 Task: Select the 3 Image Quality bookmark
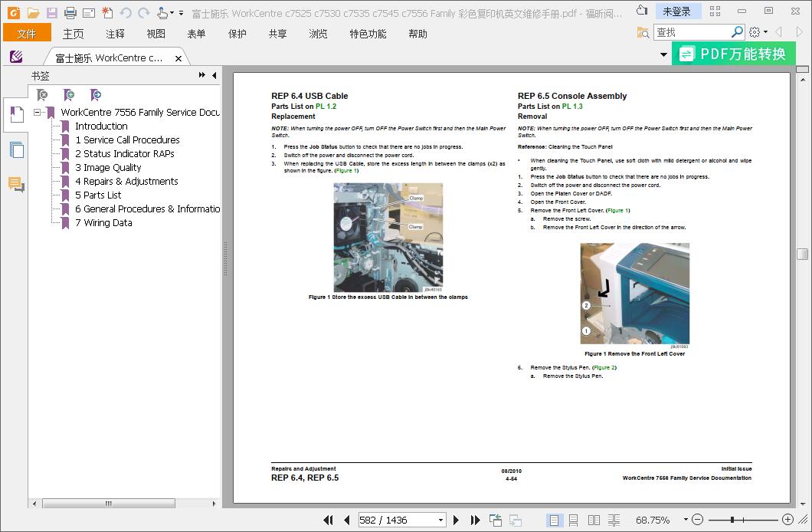108,167
